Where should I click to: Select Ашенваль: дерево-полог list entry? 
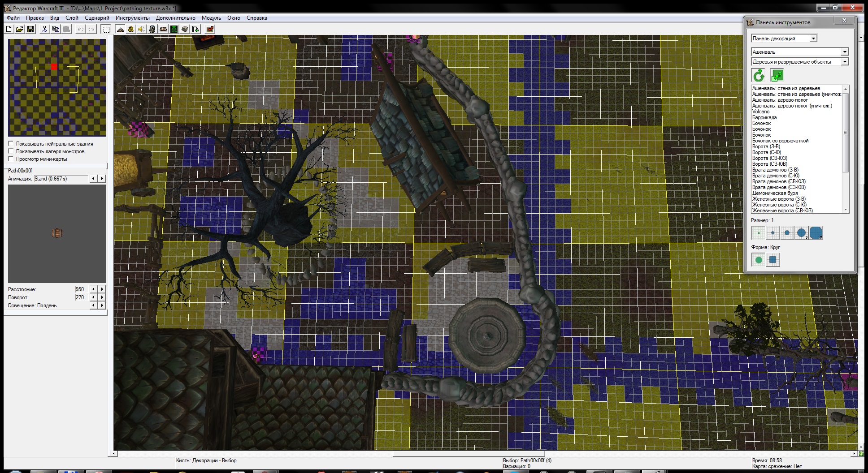pos(780,100)
